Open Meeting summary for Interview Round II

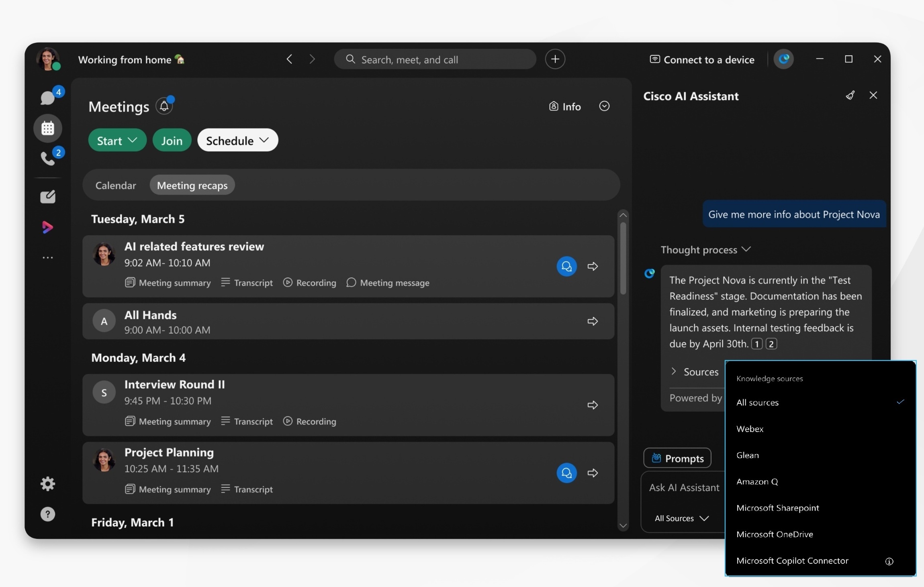click(168, 421)
